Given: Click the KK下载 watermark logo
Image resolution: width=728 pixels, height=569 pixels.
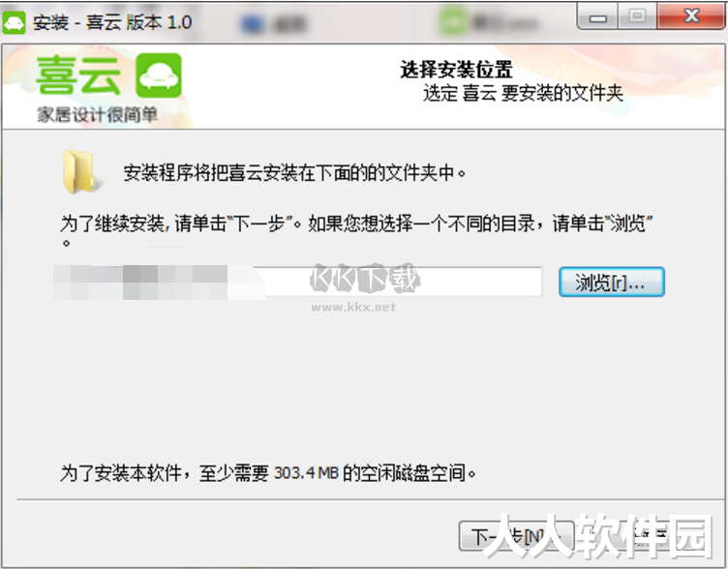Looking at the screenshot, I should pyautogui.click(x=365, y=279).
